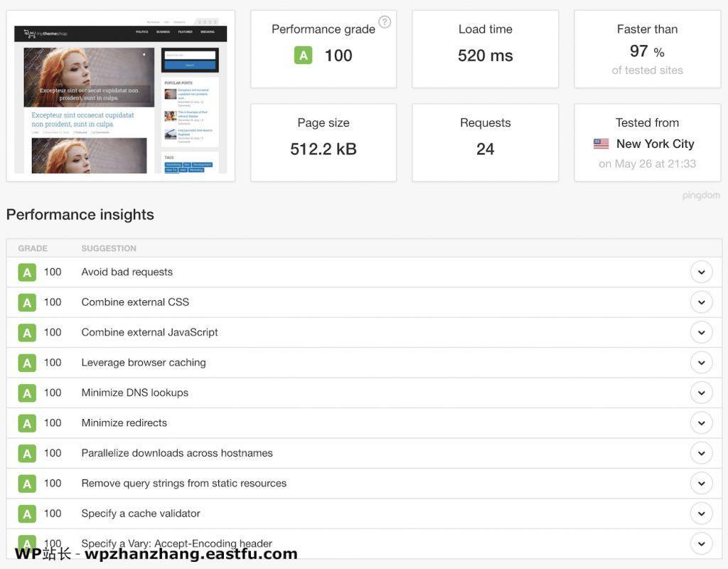
Task: Expand the Combine external JavaScript suggestion
Action: [701, 331]
